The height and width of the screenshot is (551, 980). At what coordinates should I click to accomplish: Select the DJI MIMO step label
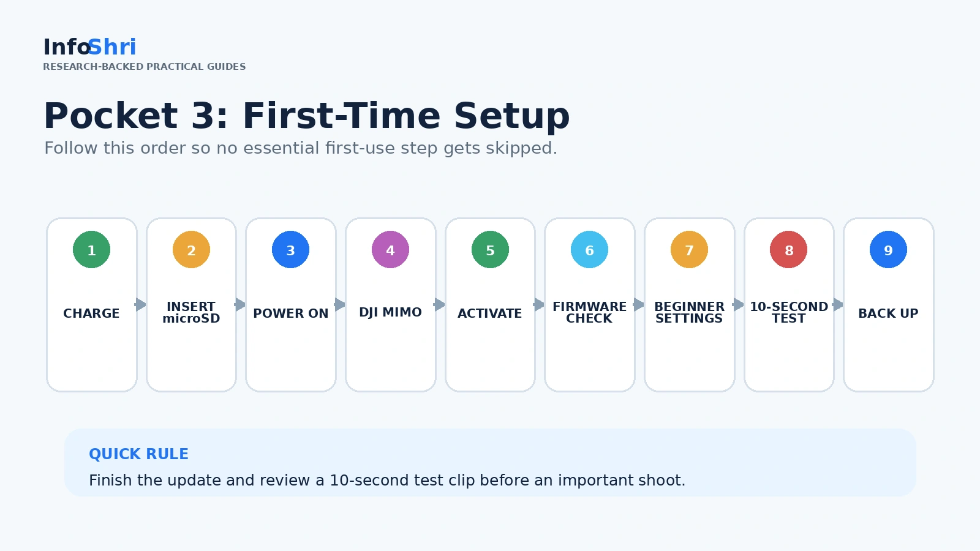pyautogui.click(x=390, y=312)
